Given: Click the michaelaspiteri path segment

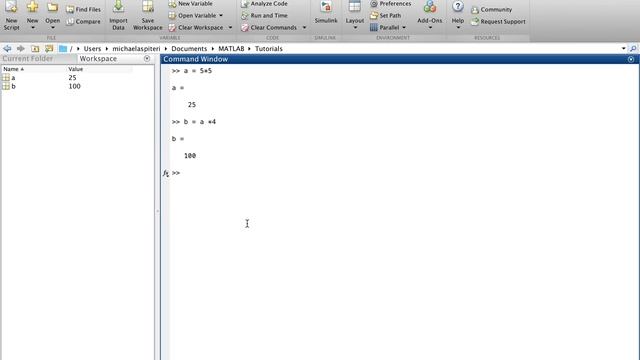Looking at the screenshot, I should click(x=136, y=49).
